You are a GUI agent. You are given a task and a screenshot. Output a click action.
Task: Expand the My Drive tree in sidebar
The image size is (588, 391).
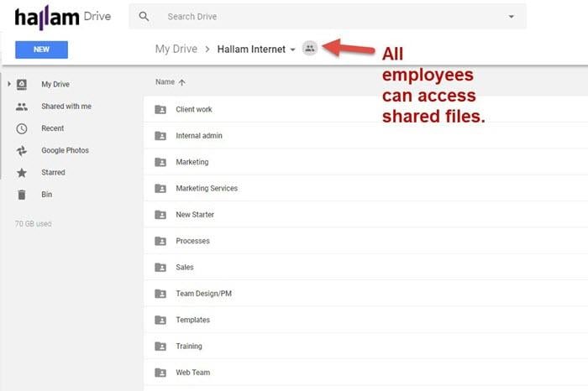click(x=9, y=84)
